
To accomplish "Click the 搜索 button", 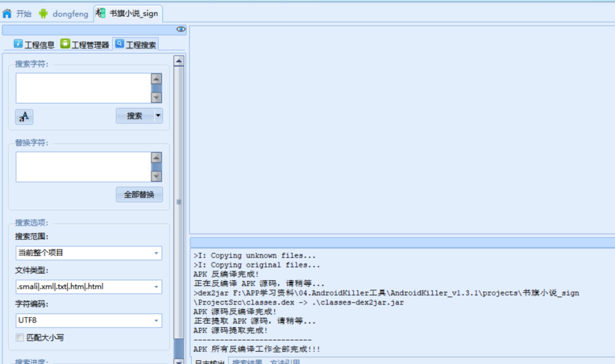I will 134,115.
